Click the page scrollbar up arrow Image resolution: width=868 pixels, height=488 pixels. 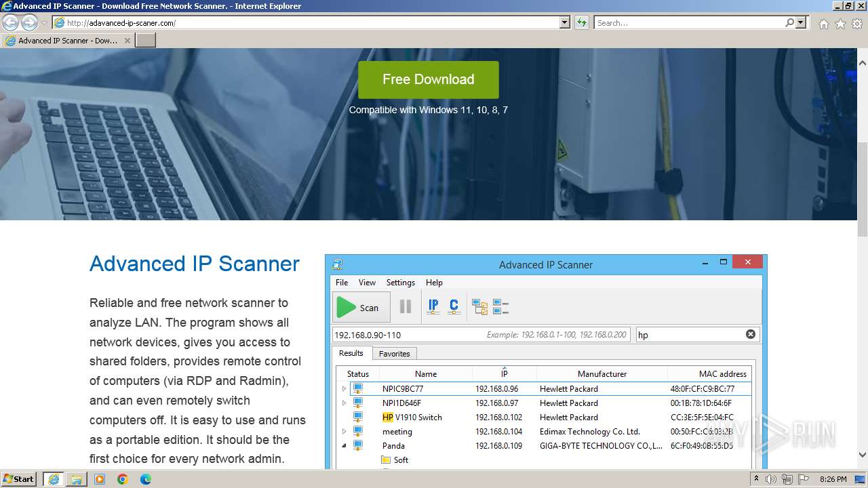tap(863, 62)
